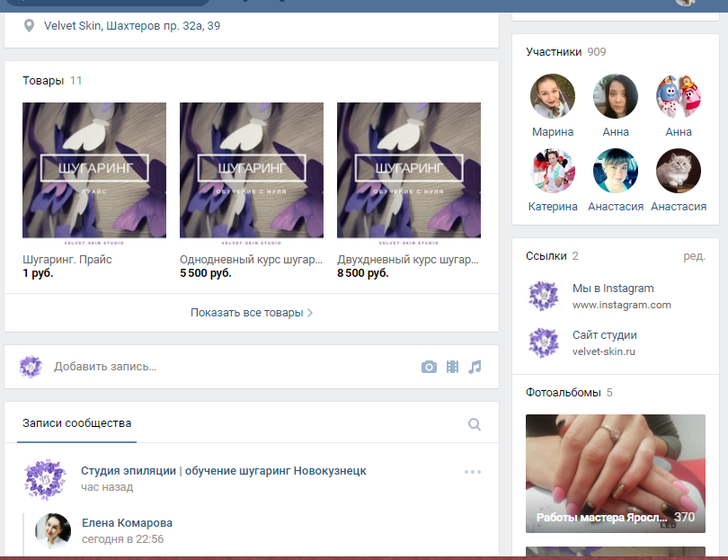The height and width of the screenshot is (560, 728).
Task: Open member Катерина's avatar
Action: point(553,171)
